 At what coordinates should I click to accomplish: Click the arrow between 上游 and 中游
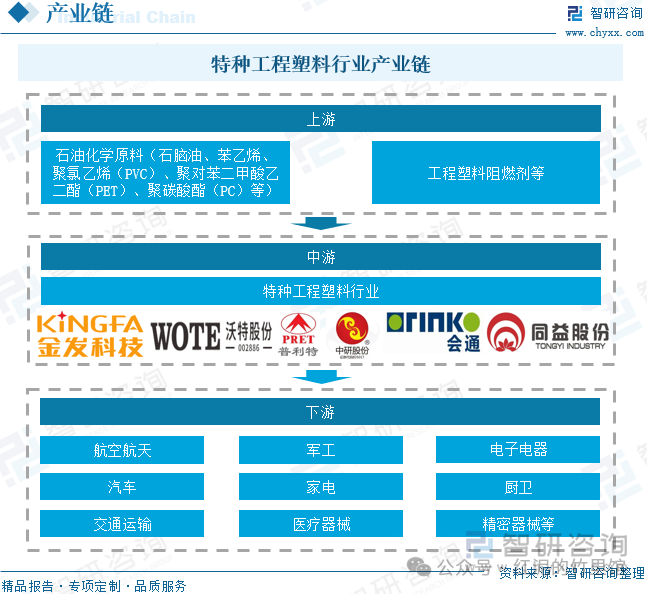pyautogui.click(x=321, y=224)
